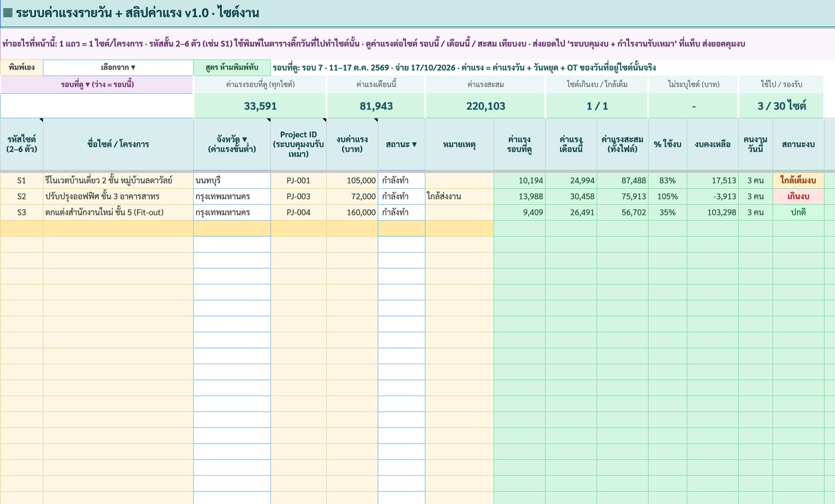Select the summary value 81,943
Screen dimensions: 835x504
376,106
